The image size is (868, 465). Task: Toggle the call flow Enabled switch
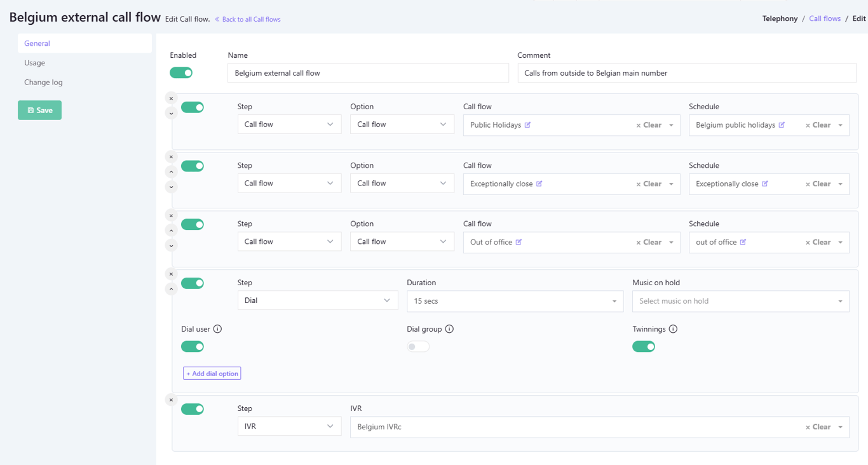point(181,73)
